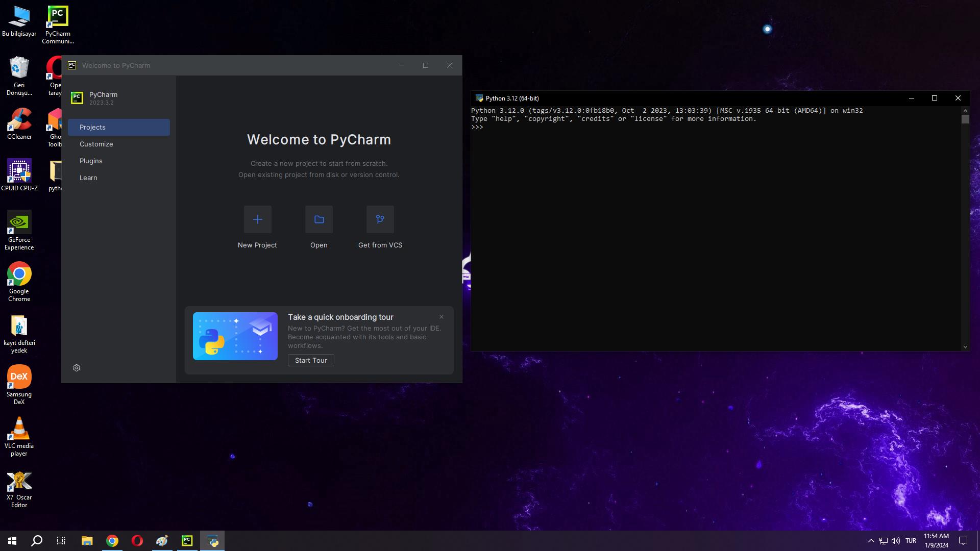Click the Python console scroll up arrow
980x551 pixels.
(965, 110)
